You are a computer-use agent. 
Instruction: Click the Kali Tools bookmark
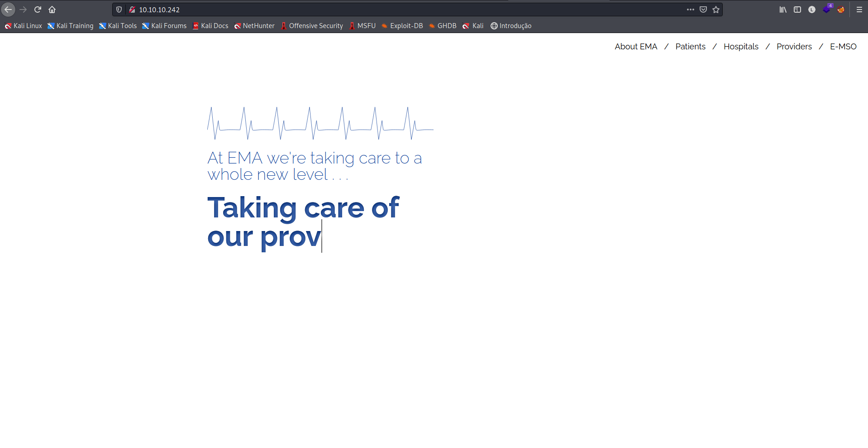tap(118, 26)
